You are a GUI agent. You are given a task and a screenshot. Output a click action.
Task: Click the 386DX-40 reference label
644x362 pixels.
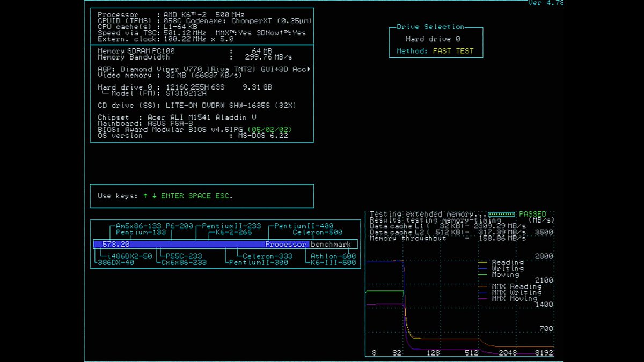coord(116,262)
